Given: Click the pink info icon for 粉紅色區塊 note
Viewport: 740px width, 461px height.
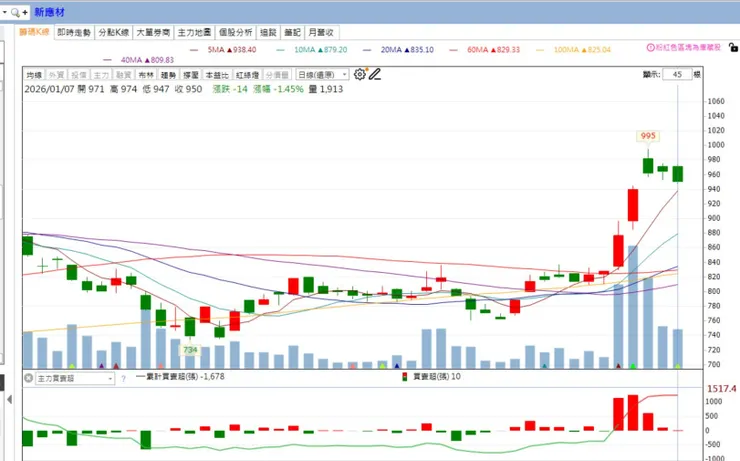Looking at the screenshot, I should [650, 48].
